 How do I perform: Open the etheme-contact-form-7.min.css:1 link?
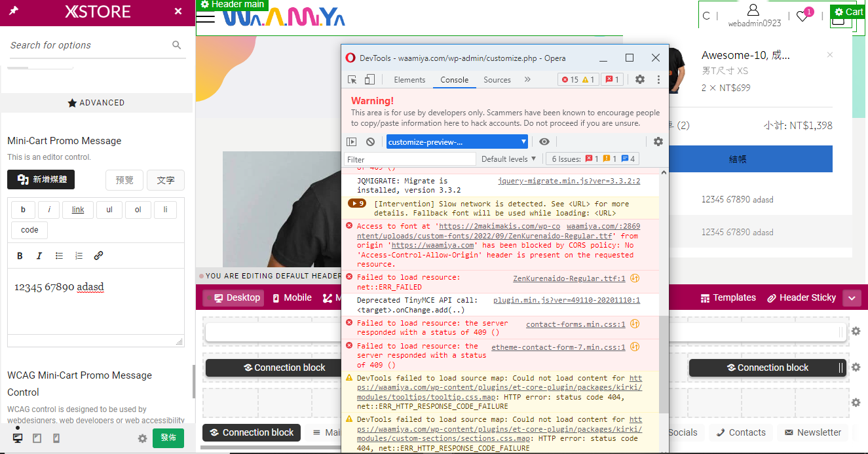pos(558,347)
